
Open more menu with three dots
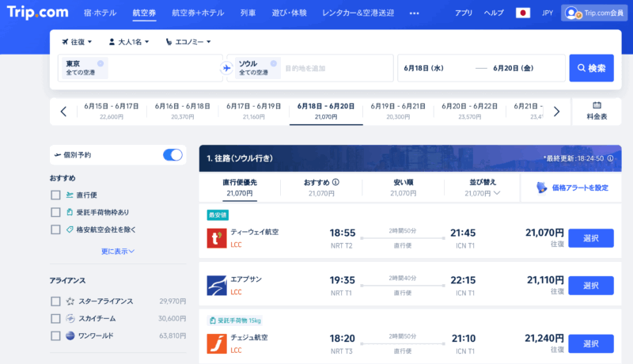tap(414, 13)
